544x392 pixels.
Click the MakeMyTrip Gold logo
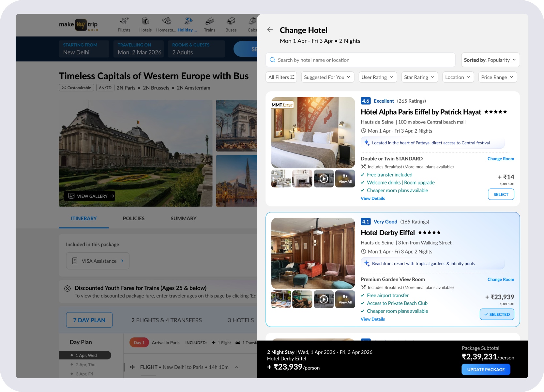[x=78, y=25]
